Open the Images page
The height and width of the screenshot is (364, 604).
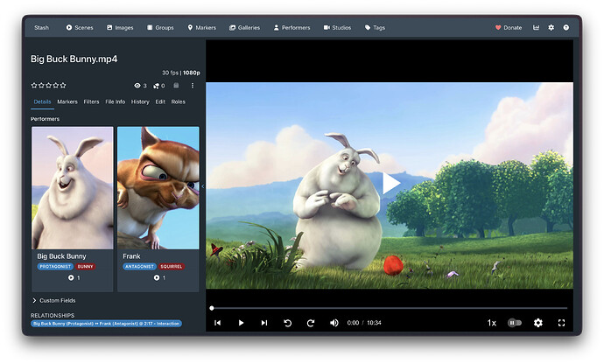(x=120, y=28)
